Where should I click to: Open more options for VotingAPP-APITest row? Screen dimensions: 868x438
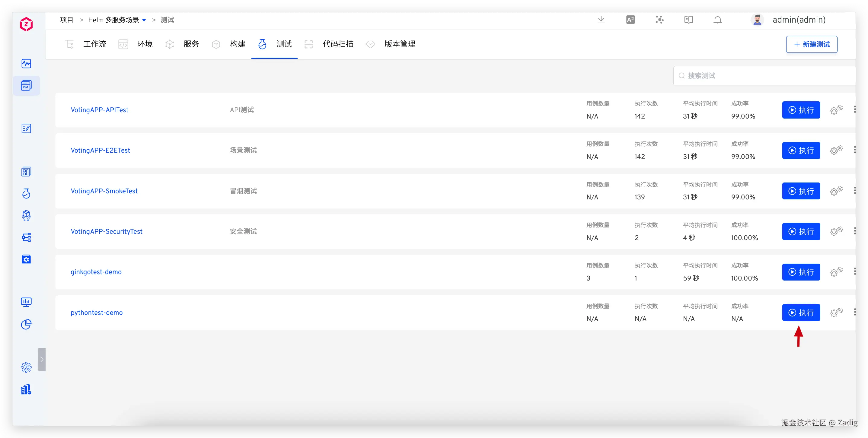coord(855,109)
